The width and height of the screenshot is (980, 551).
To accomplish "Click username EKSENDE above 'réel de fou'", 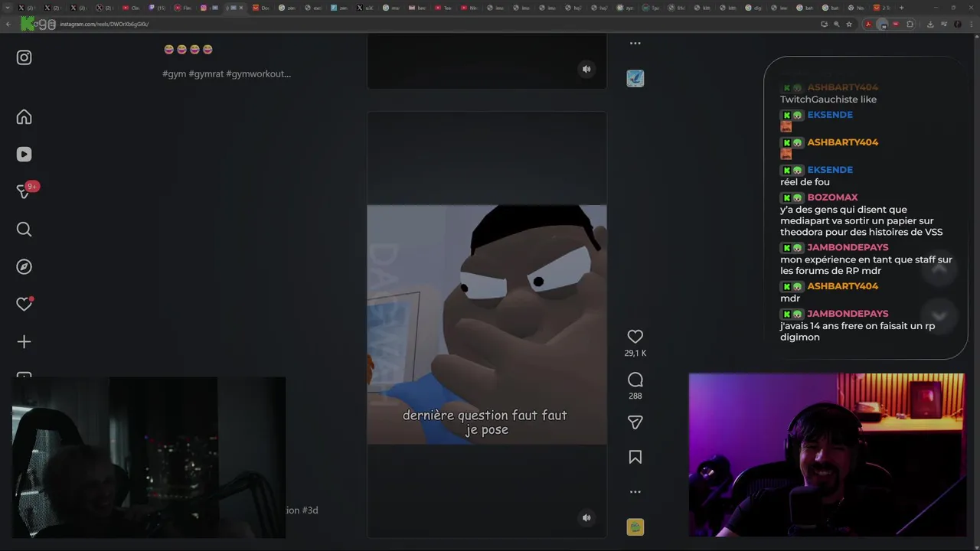I will click(x=830, y=170).
